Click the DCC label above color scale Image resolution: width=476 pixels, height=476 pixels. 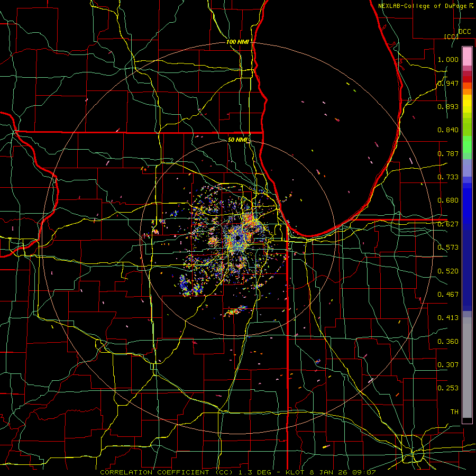pos(465,32)
